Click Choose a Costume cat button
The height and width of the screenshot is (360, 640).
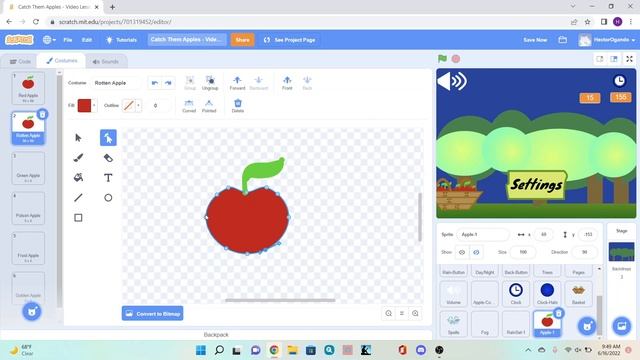32,312
